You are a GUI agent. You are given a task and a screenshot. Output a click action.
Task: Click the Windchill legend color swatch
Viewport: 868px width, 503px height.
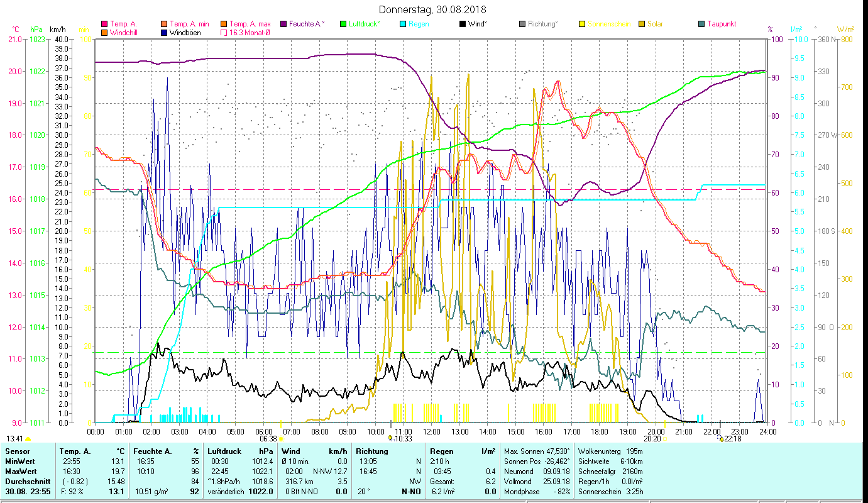(104, 32)
